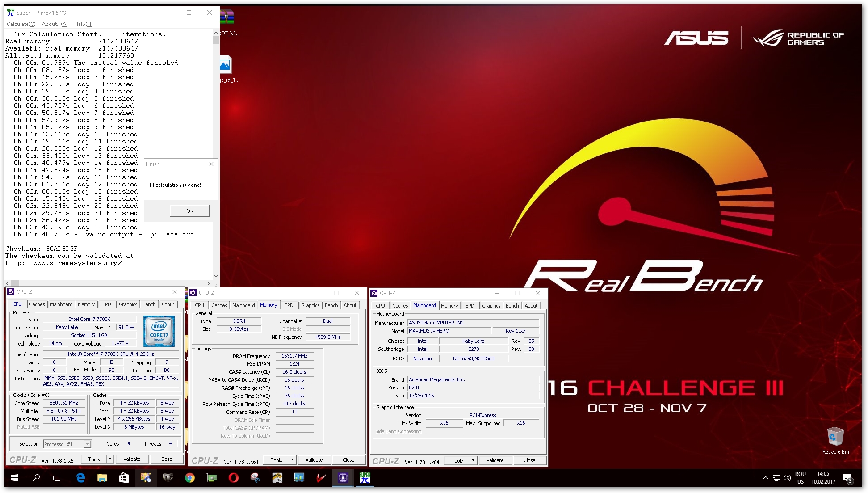868x493 pixels.
Task: Switch to CPU-Z via its taskbar icon
Action: click(x=343, y=478)
